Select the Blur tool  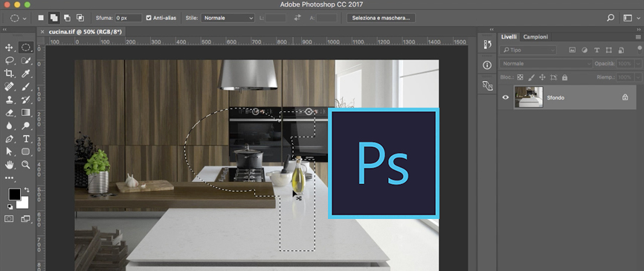pyautogui.click(x=9, y=126)
